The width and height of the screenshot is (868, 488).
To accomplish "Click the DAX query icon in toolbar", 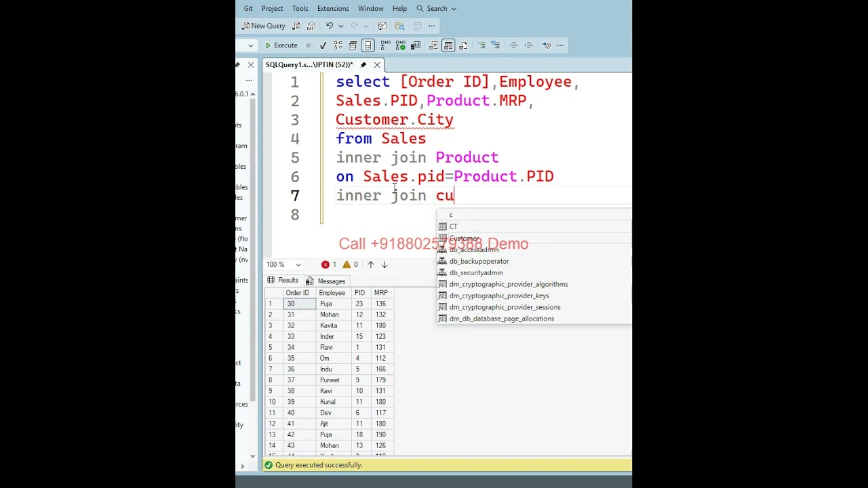I will (311, 26).
